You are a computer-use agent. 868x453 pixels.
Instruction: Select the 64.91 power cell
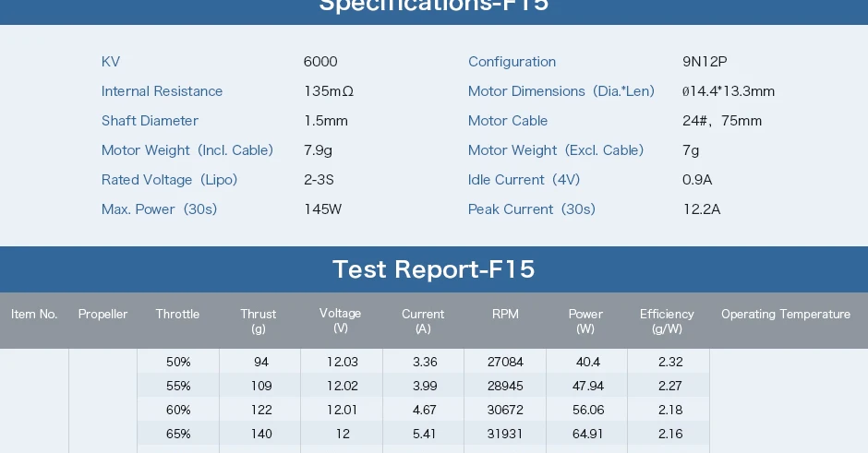[587, 434]
